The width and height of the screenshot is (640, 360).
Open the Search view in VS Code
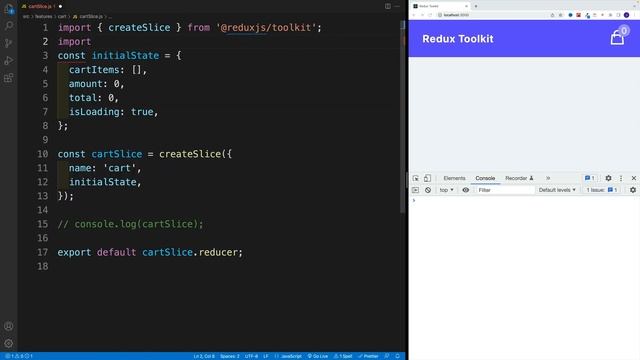(x=9, y=26)
